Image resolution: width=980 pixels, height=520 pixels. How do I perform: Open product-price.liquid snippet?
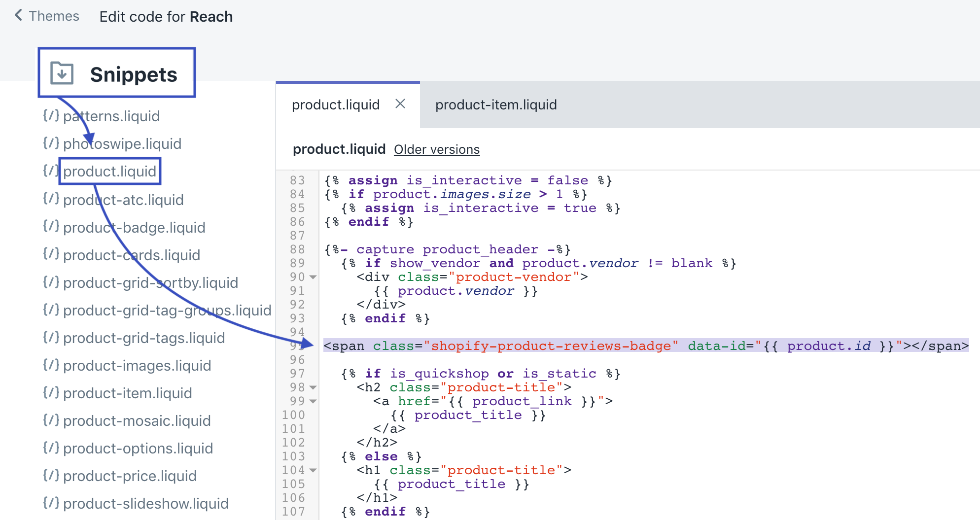(130, 476)
